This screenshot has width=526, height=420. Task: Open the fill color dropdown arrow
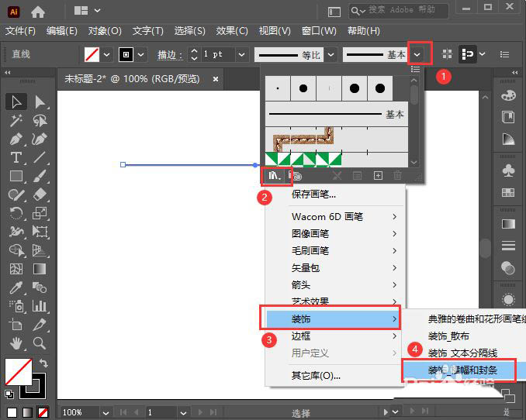coord(107,54)
